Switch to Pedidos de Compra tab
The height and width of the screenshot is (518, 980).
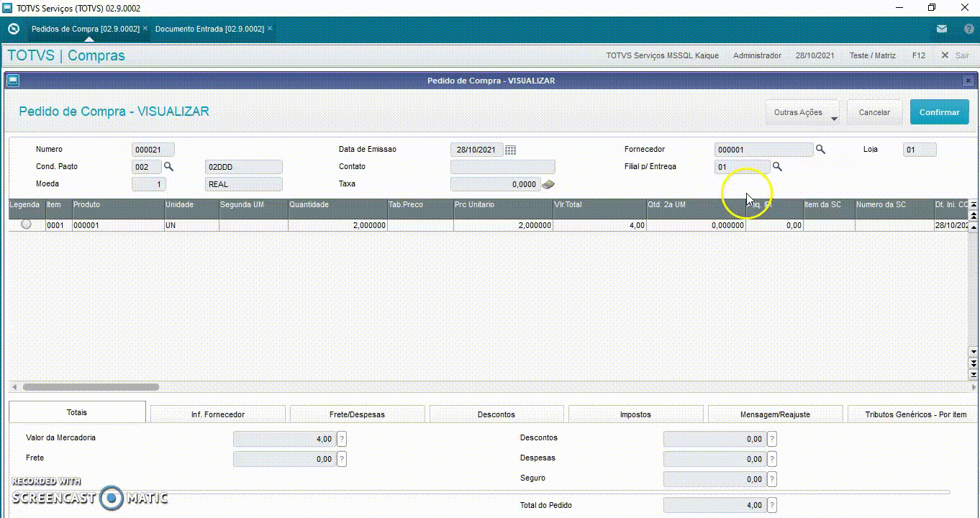(86, 29)
